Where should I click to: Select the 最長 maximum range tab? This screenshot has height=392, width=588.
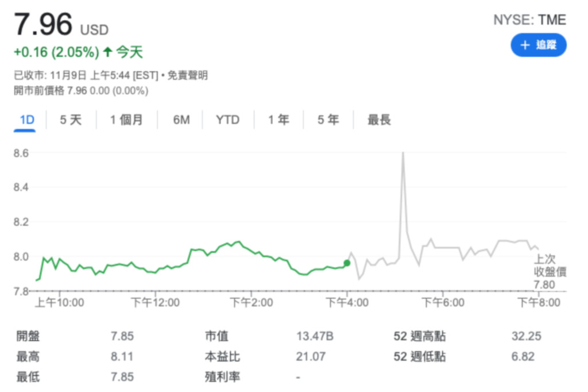379,120
